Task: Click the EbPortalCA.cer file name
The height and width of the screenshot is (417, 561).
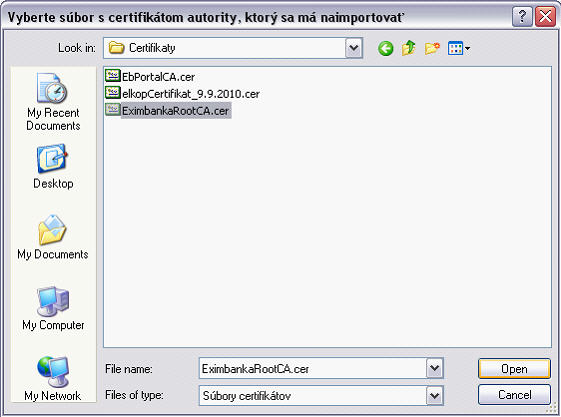Action: [158, 77]
